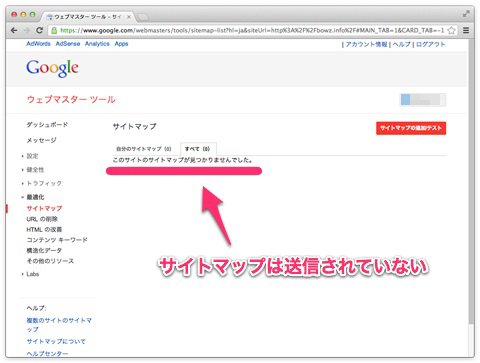This screenshot has height=363, width=480.
Task: Open コンテンツ キーワード in sidebar
Action: [x=57, y=240]
